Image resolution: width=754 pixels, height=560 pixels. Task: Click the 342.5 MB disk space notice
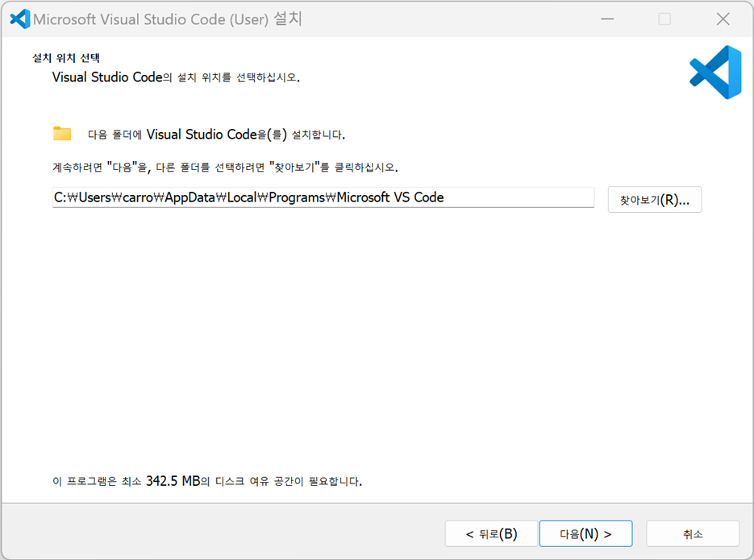207,481
